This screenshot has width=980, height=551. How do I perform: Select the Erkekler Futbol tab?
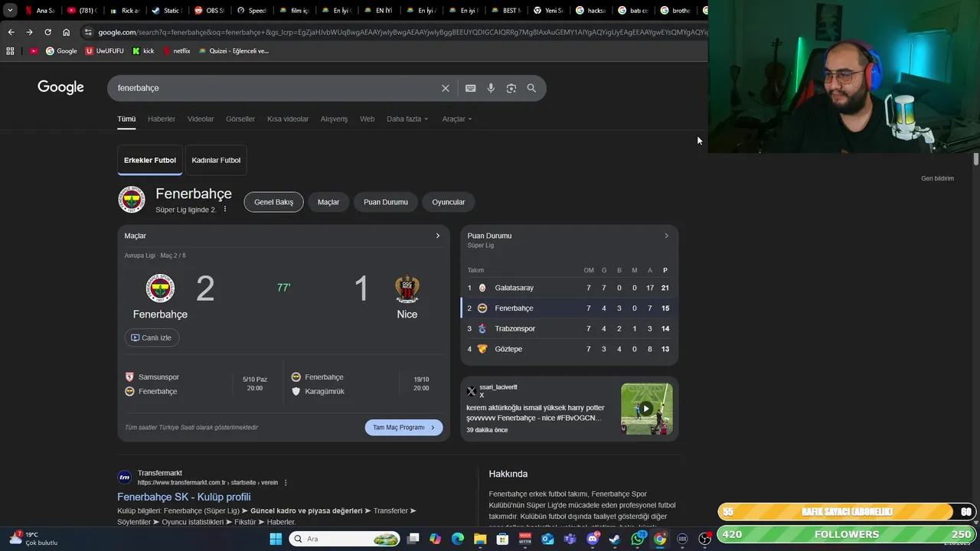150,160
